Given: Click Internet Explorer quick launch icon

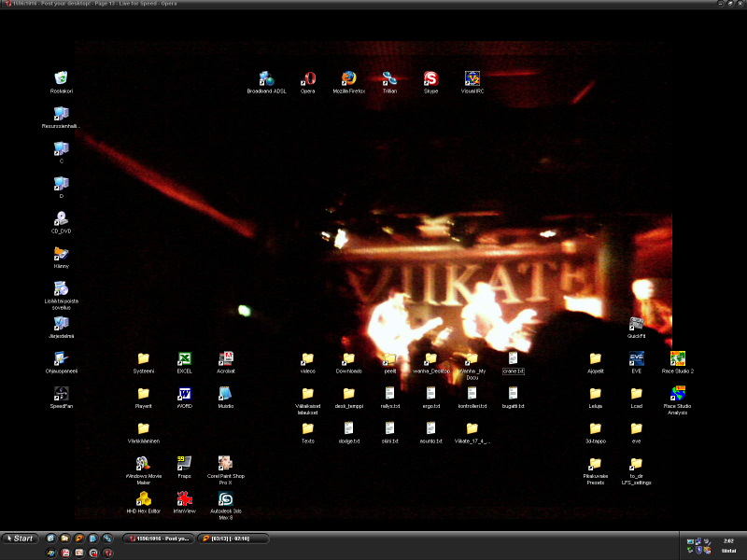Looking at the screenshot, I should [x=50, y=539].
